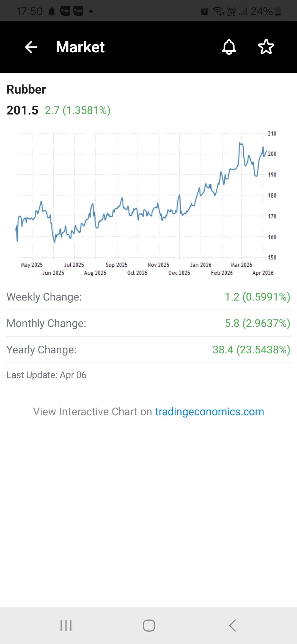
Task: Tap the Wi-Fi icon in status bar
Action: pyautogui.click(x=219, y=11)
